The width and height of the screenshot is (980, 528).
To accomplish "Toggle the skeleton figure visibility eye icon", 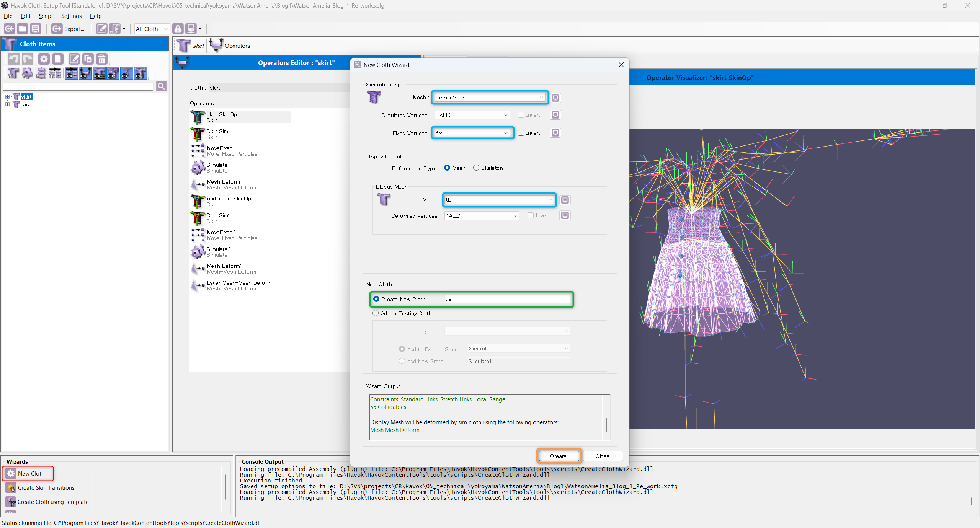I will point(127,73).
